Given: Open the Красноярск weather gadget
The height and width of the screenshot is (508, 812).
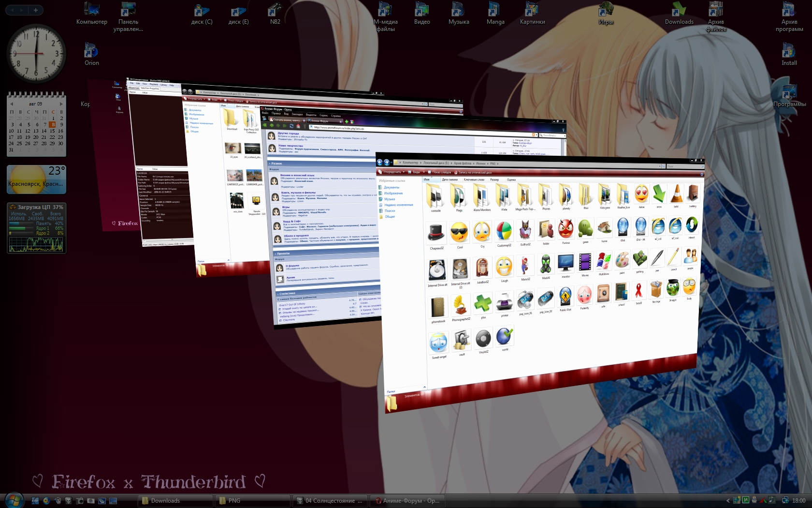Looking at the screenshot, I should click(36, 179).
